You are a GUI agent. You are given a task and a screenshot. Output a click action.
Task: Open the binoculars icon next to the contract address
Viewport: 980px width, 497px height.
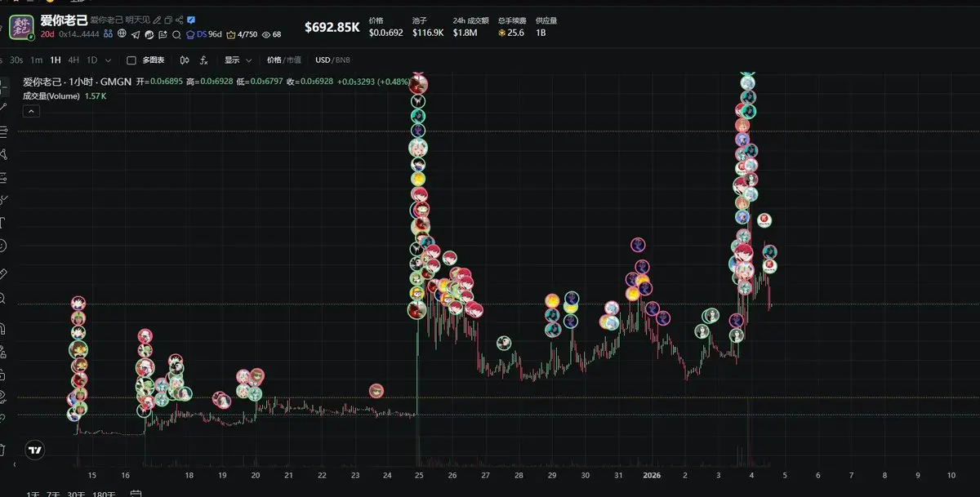pos(108,33)
